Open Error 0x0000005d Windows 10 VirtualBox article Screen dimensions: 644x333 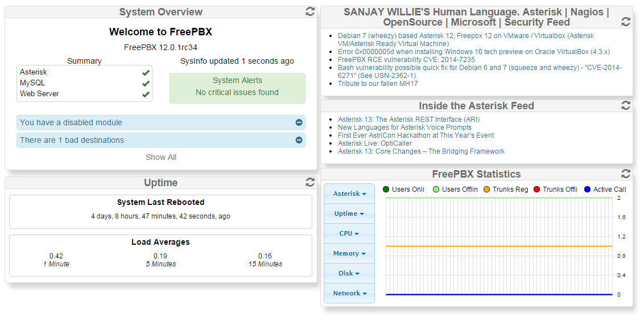(x=474, y=52)
